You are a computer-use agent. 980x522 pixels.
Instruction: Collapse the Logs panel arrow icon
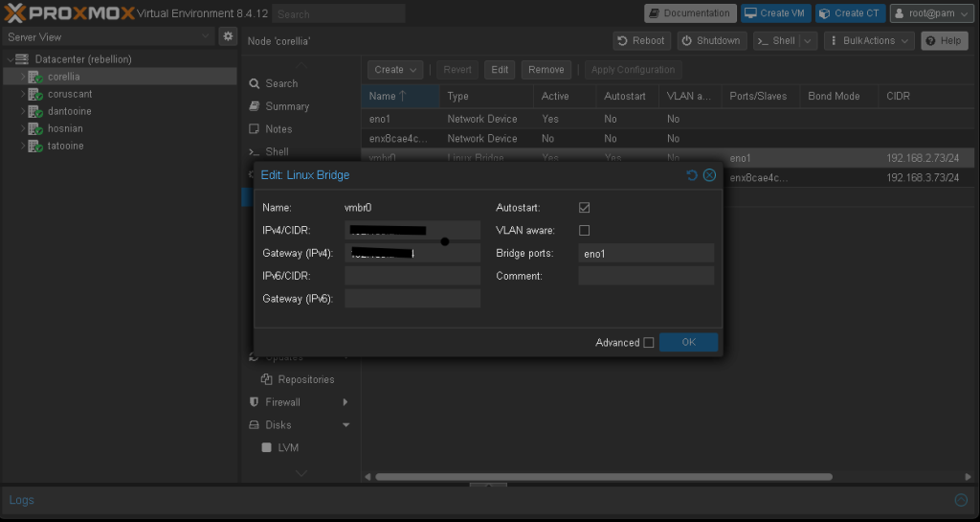[x=961, y=500]
